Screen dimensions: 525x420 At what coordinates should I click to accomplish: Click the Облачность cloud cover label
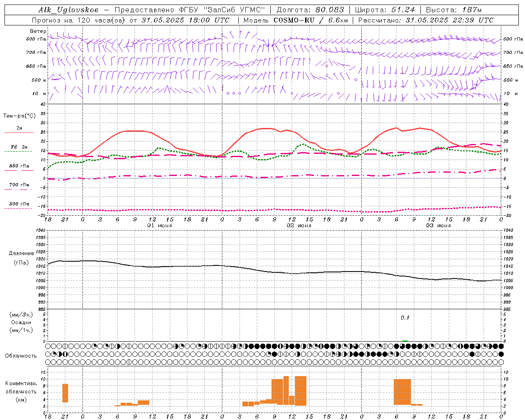pyautogui.click(x=21, y=356)
